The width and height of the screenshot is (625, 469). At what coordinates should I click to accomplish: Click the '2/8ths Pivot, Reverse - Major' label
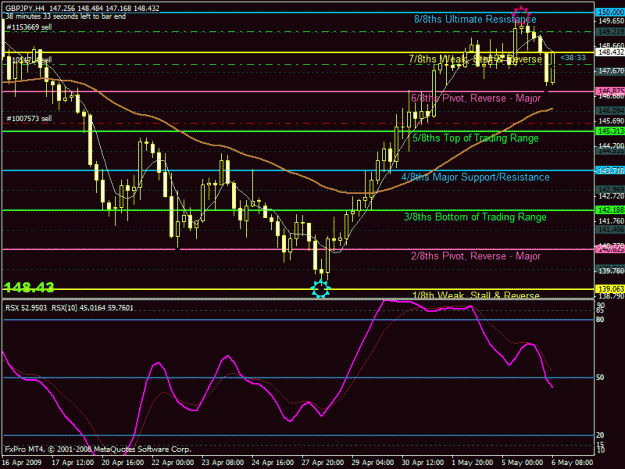[476, 256]
